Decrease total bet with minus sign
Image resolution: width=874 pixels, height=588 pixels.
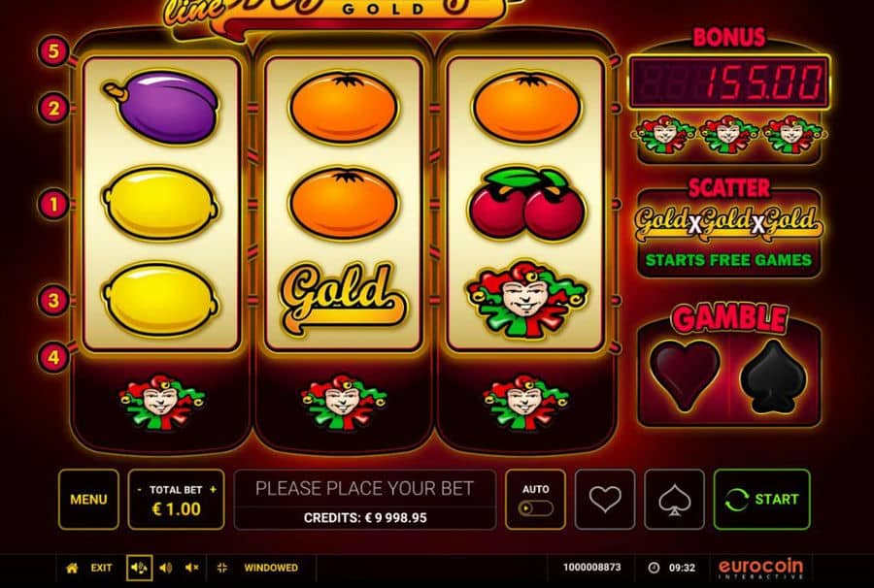pos(139,489)
